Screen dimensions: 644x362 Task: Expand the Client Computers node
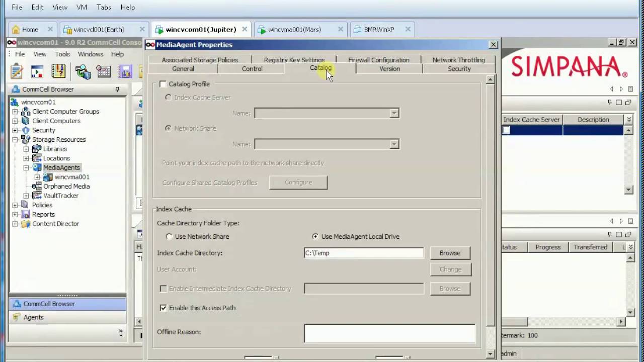[15, 121]
